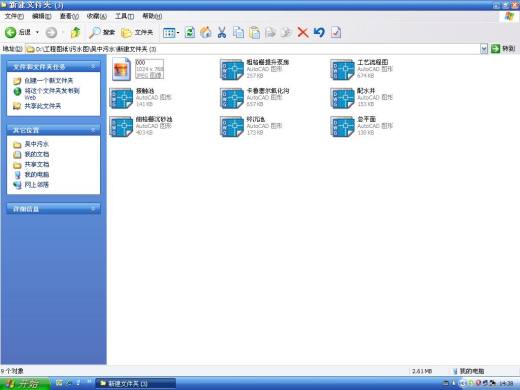Select the 000 JPEG image thumbnail
Screen dimensions: 520x390
click(x=121, y=69)
